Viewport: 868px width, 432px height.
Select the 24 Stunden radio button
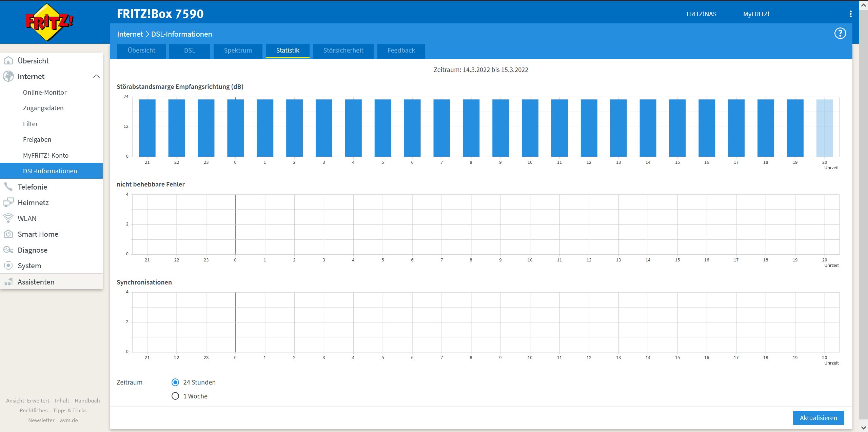(175, 382)
